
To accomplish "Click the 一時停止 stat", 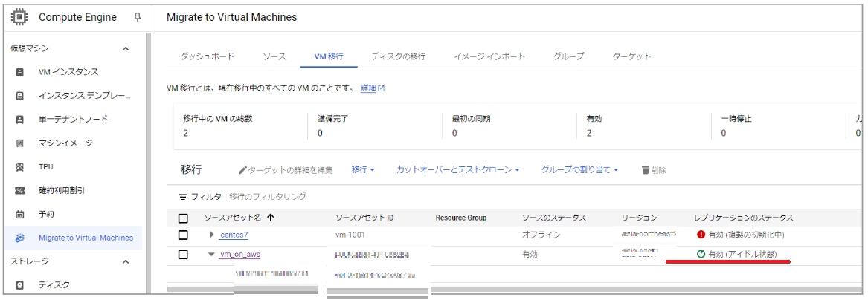I will (736, 125).
